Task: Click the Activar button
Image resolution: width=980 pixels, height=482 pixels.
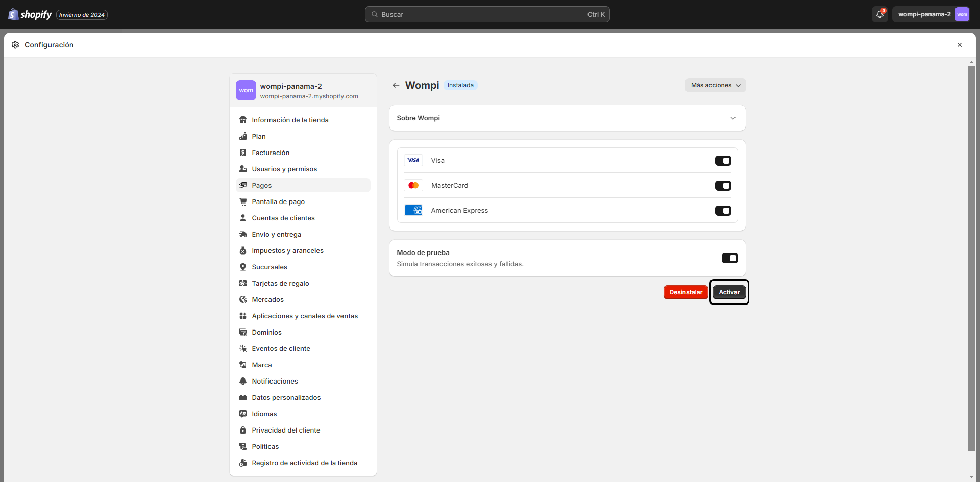Action: [x=729, y=292]
